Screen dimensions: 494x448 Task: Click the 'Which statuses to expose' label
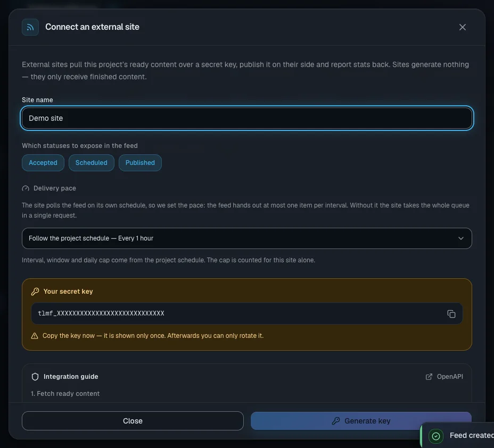tap(80, 146)
